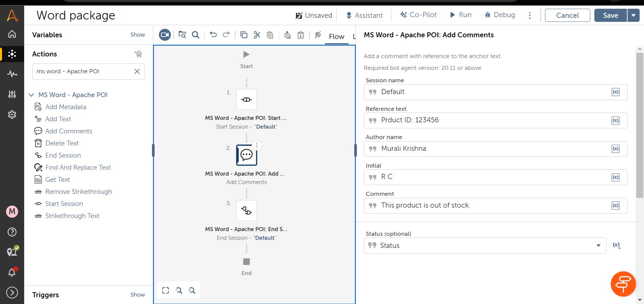Click the magnifier search icon in toolbar
This screenshot has height=304, width=644.
[x=196, y=35]
